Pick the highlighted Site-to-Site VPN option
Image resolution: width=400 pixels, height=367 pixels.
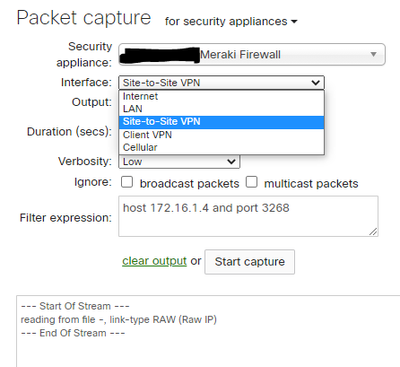pos(221,122)
